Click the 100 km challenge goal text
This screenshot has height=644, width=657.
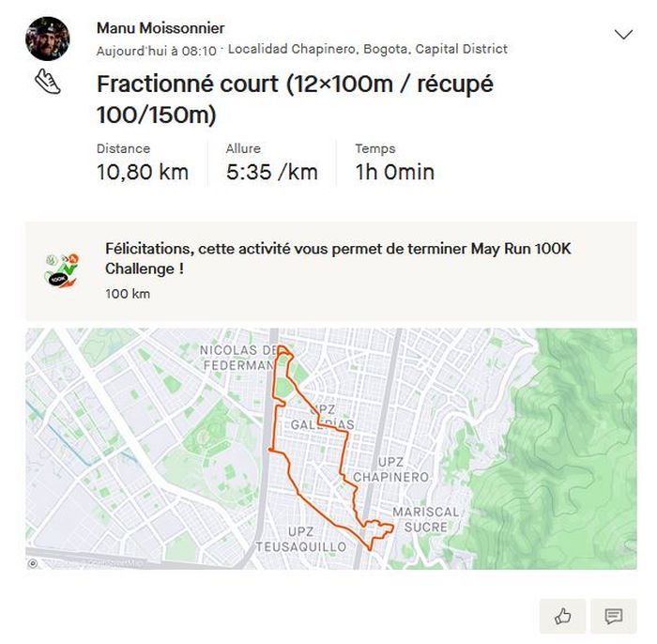tap(128, 294)
